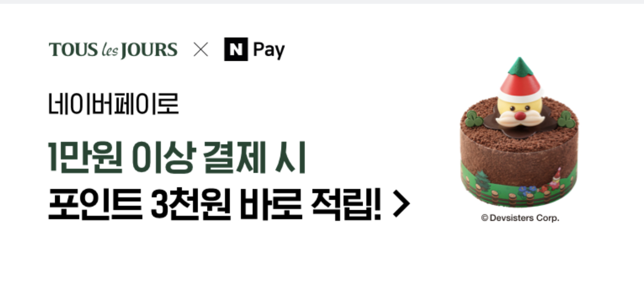Click the right clover decoration on cake

tap(566, 119)
